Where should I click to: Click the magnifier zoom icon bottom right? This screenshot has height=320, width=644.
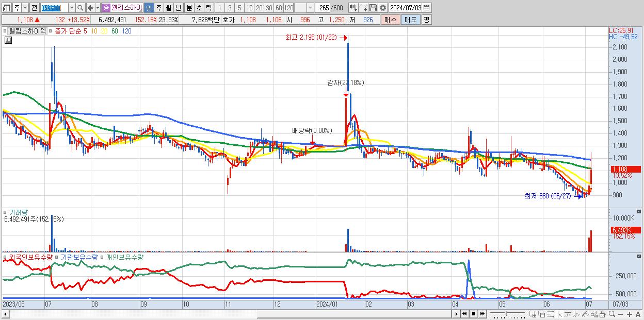click(x=612, y=314)
